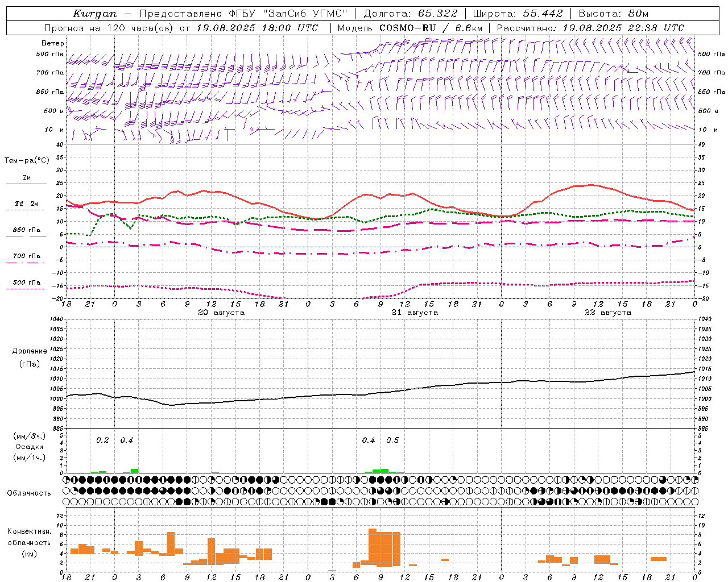Image resolution: width=728 pixels, height=582 pixels.
Task: Click the "Td 2м" dew point legend label
Action: tap(26, 203)
